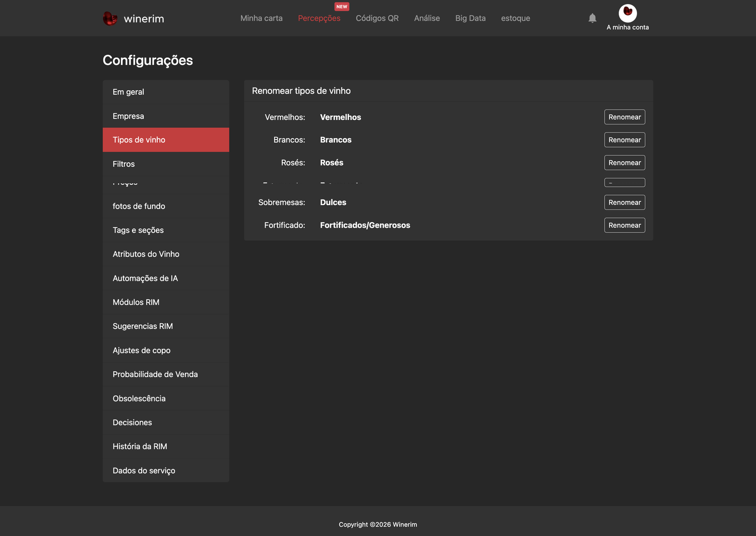Open Minha carta in top navigation
The image size is (756, 536).
[262, 18]
